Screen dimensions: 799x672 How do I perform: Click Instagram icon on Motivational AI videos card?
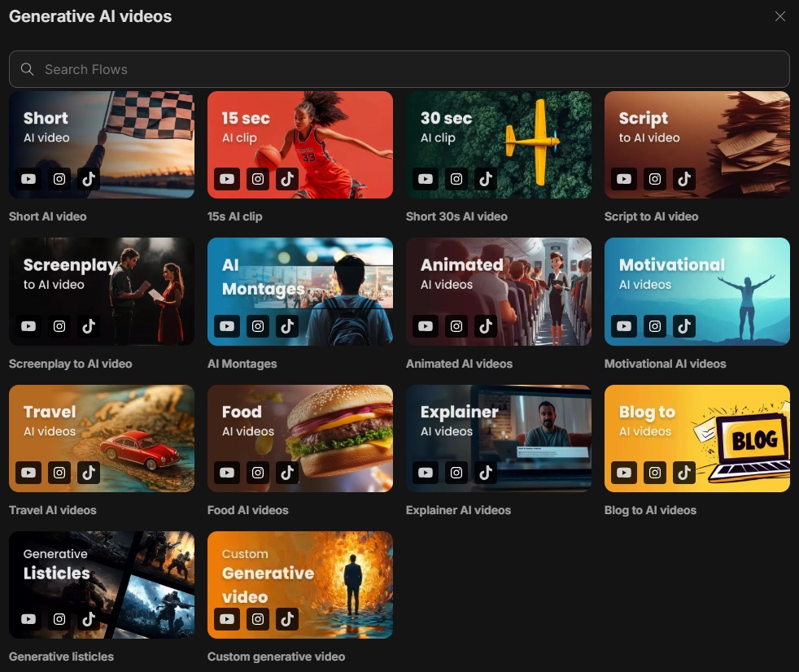tap(655, 326)
